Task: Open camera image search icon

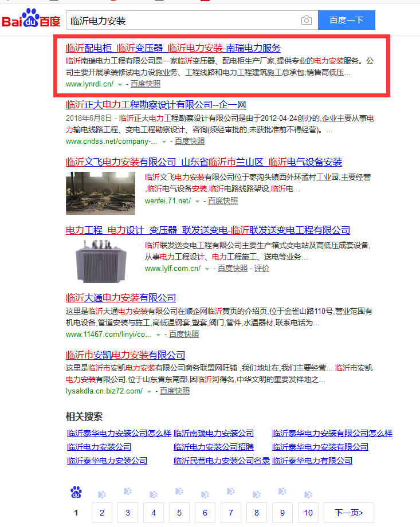Action: 307,21
